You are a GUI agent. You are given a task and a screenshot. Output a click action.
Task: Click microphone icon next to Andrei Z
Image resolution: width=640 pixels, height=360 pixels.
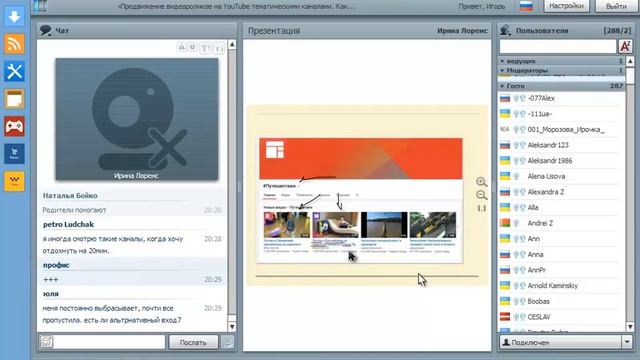point(516,223)
